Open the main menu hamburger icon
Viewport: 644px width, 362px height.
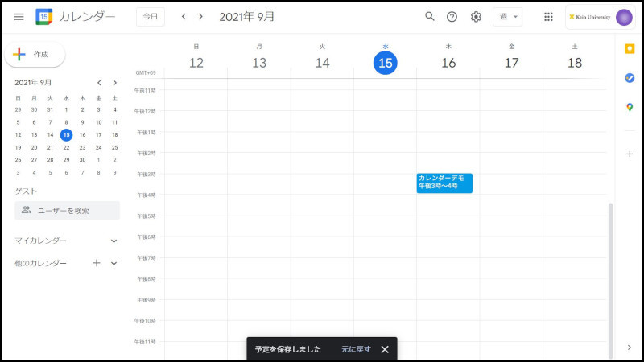coord(19,17)
